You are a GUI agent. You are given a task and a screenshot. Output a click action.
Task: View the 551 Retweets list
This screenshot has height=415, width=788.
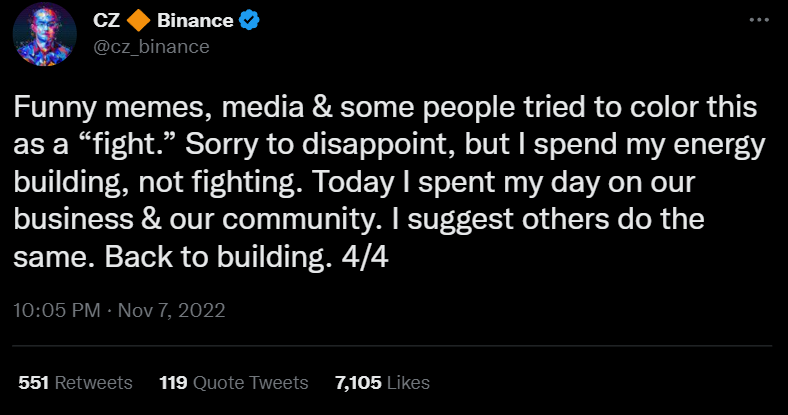76,383
